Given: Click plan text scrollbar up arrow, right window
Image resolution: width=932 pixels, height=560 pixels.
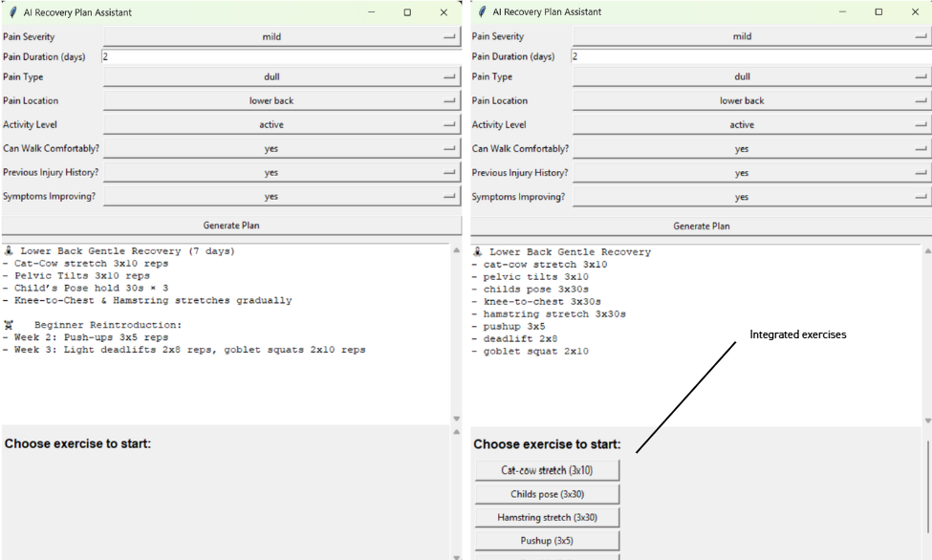Looking at the screenshot, I should [x=928, y=251].
